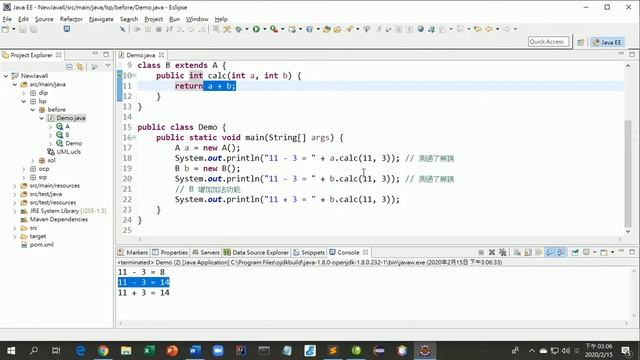
Task: Click the Remove Launch icon in the Console toolbar
Action: click(x=492, y=252)
